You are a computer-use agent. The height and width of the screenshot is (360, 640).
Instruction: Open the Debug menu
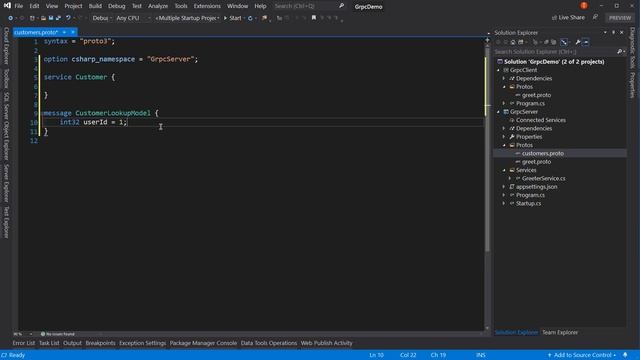tap(117, 6)
